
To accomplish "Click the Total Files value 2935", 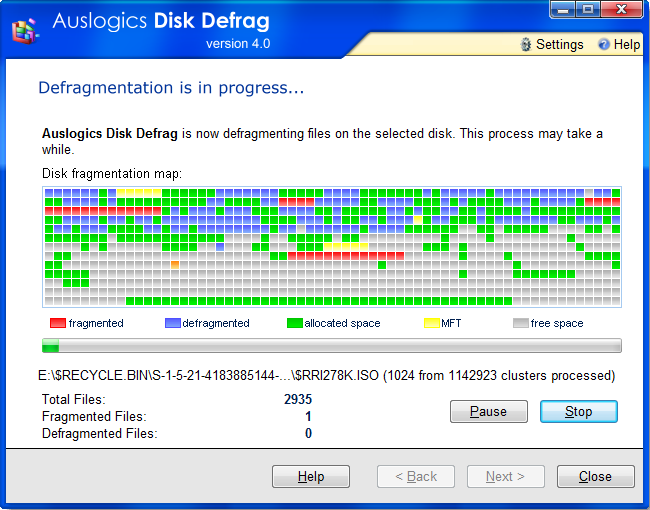I will (298, 399).
